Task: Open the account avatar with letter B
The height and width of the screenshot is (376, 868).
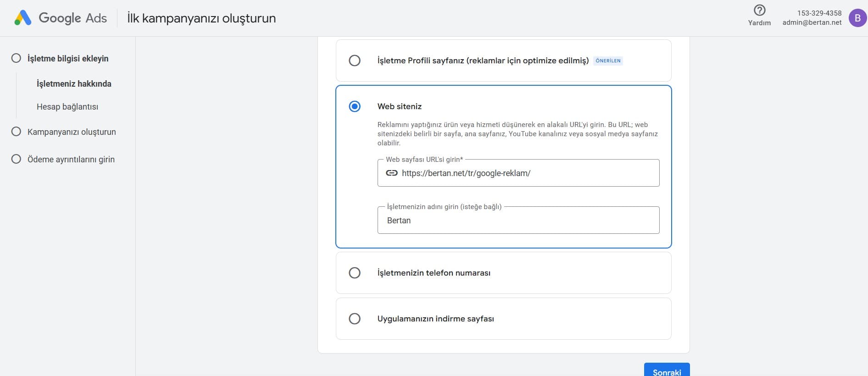Action: pyautogui.click(x=857, y=18)
